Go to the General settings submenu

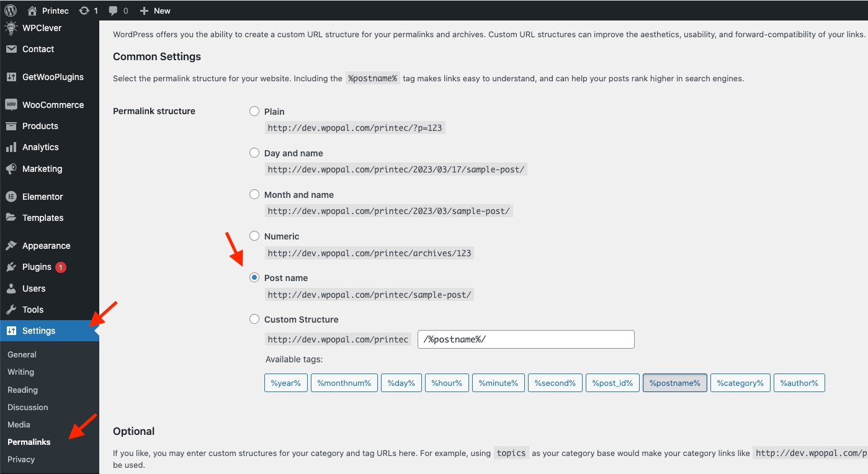tap(22, 354)
